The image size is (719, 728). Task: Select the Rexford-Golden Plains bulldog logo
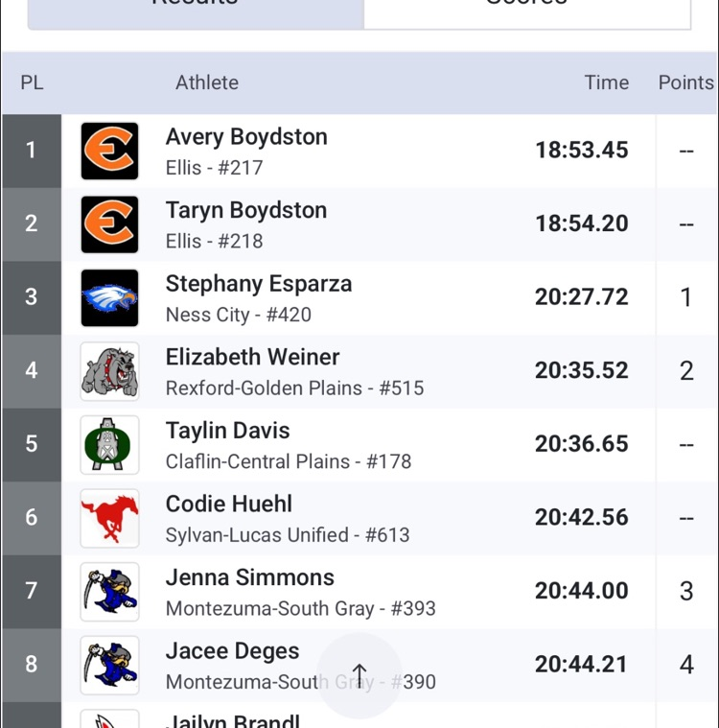coord(109,371)
